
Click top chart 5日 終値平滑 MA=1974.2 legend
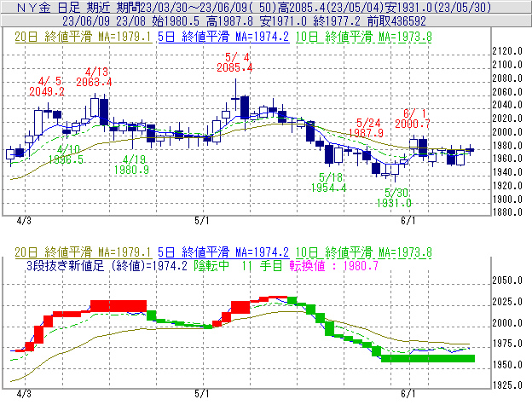[223, 37]
